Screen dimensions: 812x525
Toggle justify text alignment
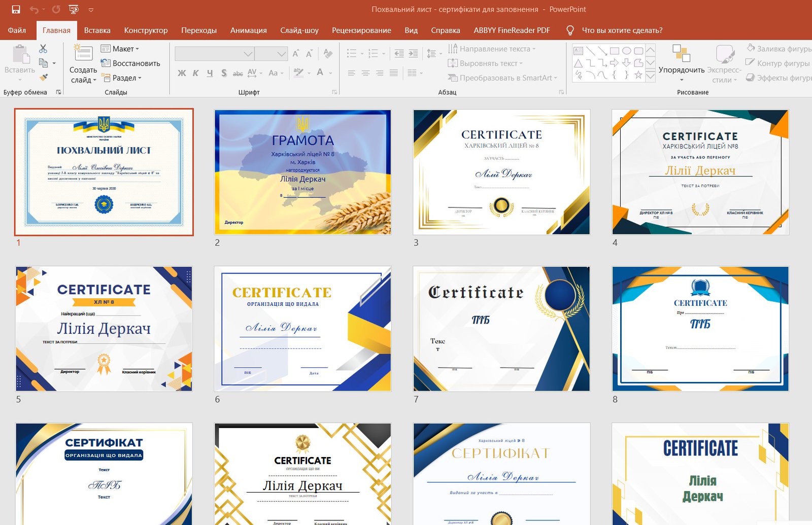click(x=394, y=73)
